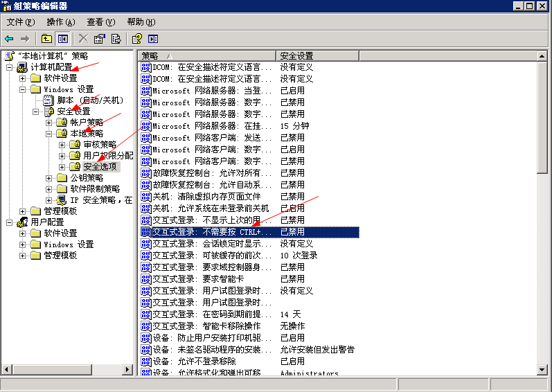Open the 查看(V) menu
552x392 pixels.
point(101,22)
